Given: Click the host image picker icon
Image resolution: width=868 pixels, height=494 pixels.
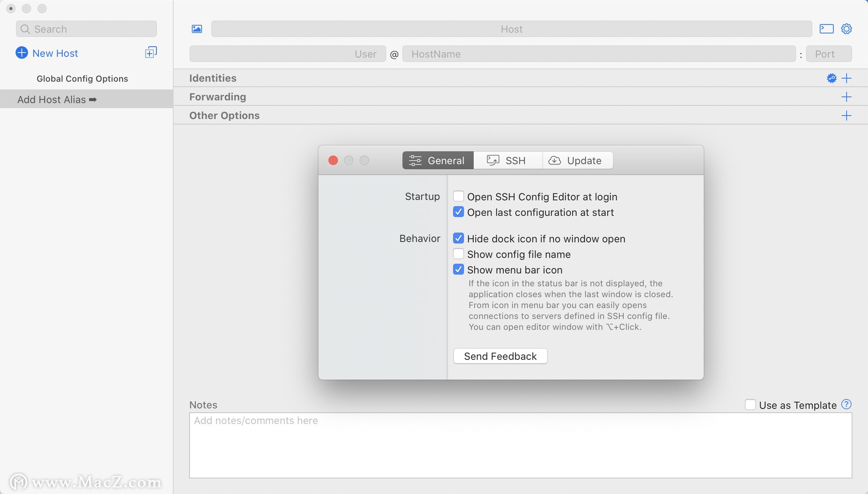Looking at the screenshot, I should coord(197,29).
